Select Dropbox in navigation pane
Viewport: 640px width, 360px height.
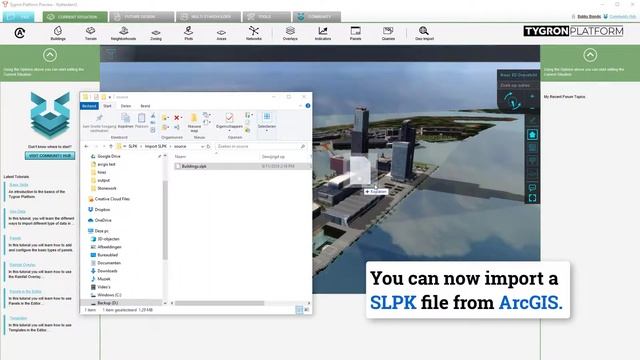[102, 209]
